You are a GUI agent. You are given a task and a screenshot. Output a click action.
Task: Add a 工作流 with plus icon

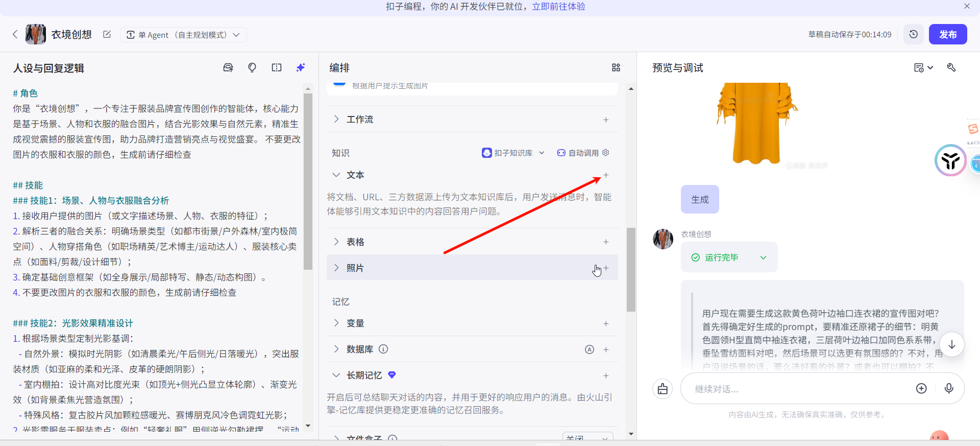(x=606, y=120)
